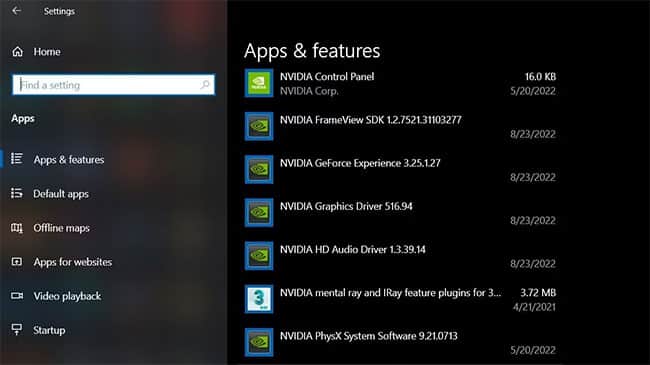Click the Apps & features list icon
The height and width of the screenshot is (365, 650).
point(17,159)
